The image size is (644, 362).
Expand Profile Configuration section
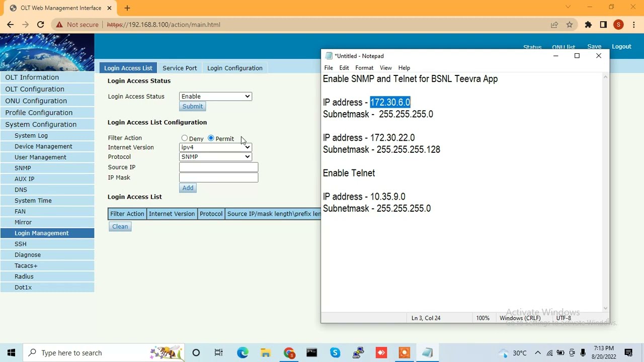(x=47, y=113)
